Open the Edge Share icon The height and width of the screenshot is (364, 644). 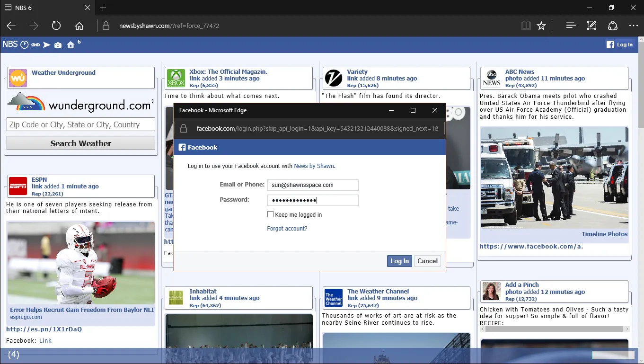click(613, 26)
